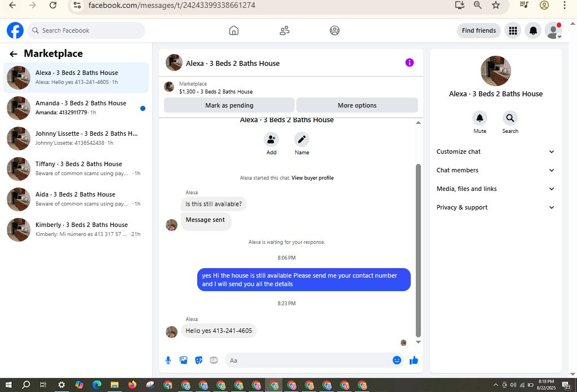Click chat scrollbar down arrow

[418, 342]
